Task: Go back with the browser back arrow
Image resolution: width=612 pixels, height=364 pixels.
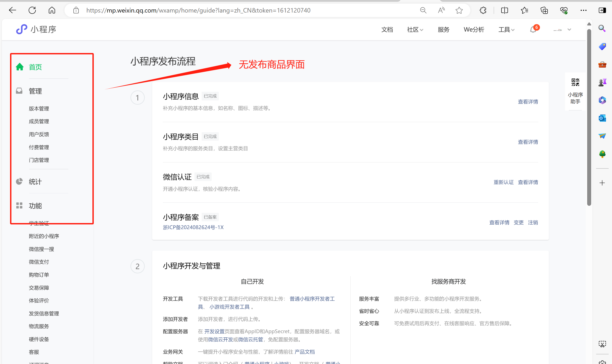Action: [x=12, y=10]
